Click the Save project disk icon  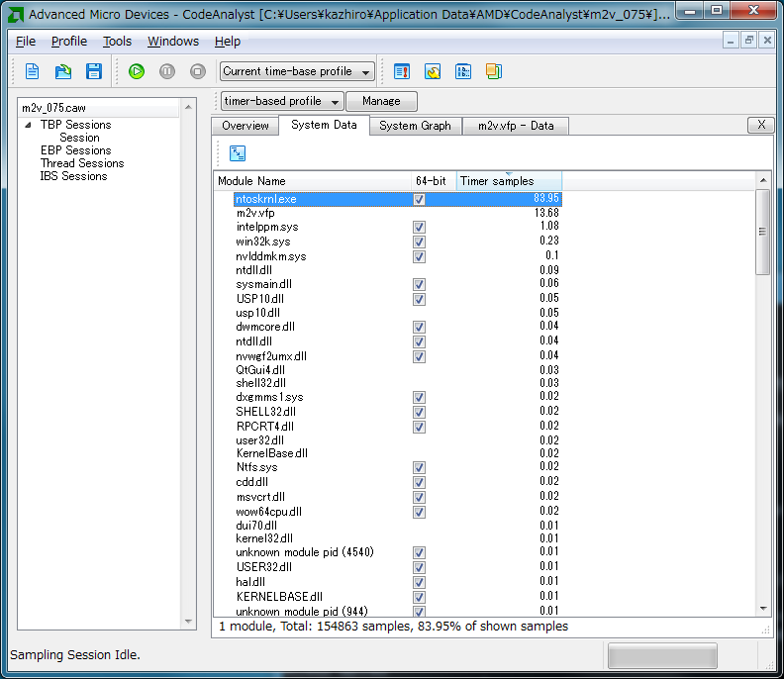(x=94, y=71)
